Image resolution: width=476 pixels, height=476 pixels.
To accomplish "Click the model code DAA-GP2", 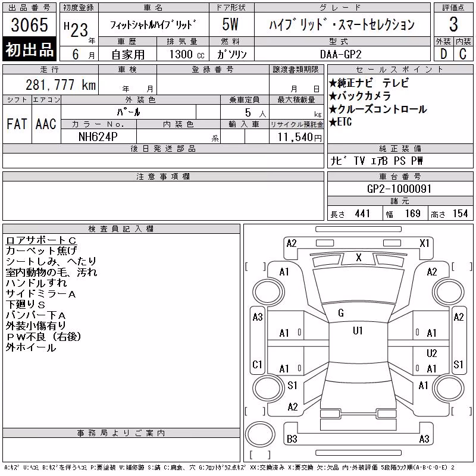I will (x=340, y=54).
